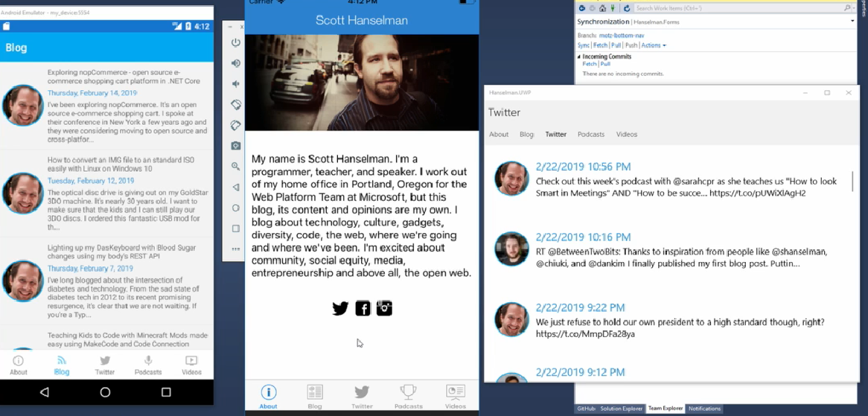The image size is (868, 416).
Task: Open the Notifications panel tab
Action: coord(705,409)
